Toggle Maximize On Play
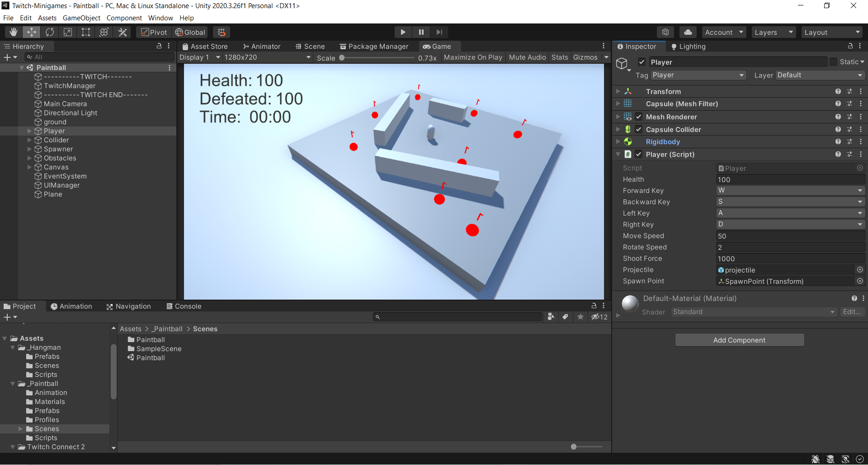Viewport: 868px width, 465px height. tap(473, 57)
